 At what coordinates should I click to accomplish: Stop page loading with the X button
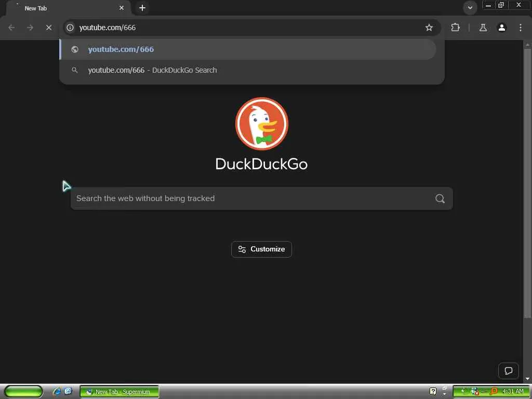click(x=49, y=28)
